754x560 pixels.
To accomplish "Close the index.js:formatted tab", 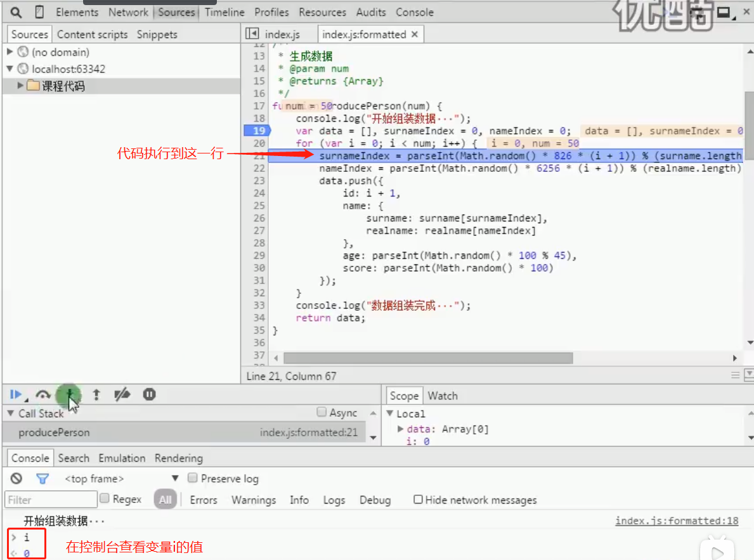I will click(415, 34).
